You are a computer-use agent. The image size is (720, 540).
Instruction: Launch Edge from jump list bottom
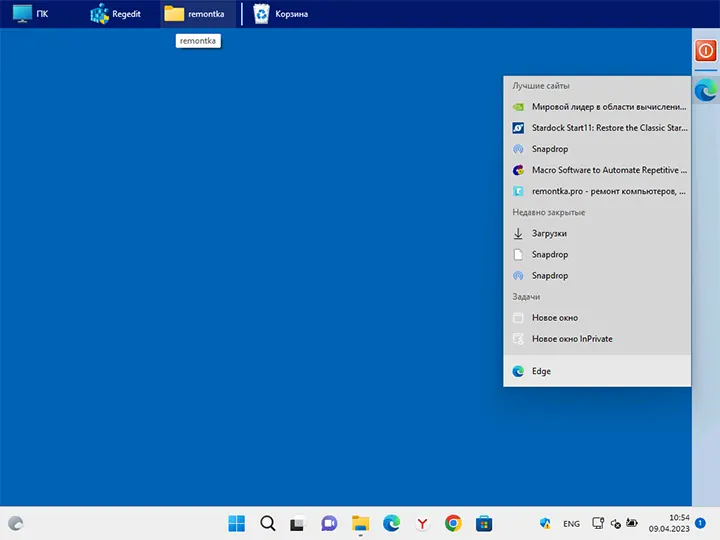[x=597, y=371]
